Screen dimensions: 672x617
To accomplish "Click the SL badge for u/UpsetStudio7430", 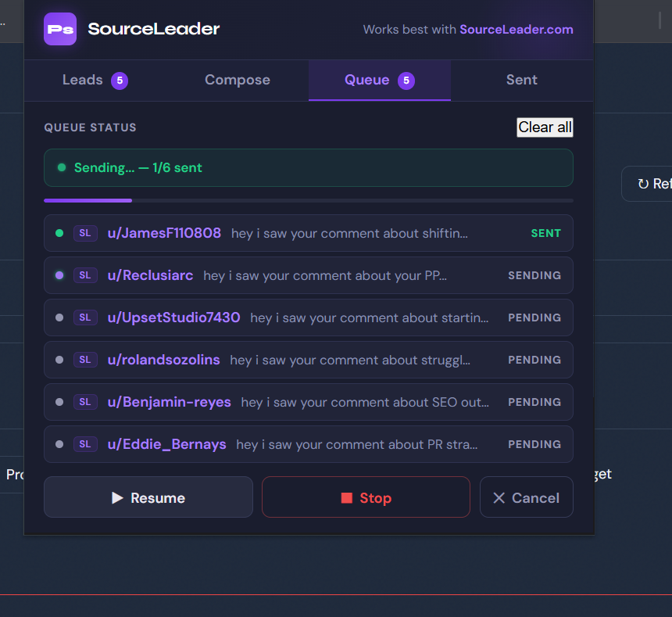I will [85, 317].
